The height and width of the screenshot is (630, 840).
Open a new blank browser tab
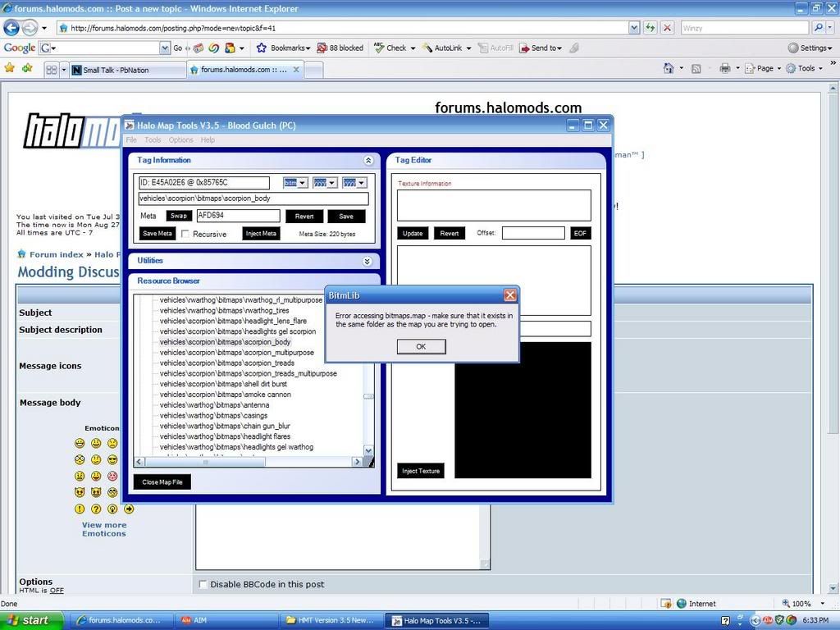coord(313,71)
